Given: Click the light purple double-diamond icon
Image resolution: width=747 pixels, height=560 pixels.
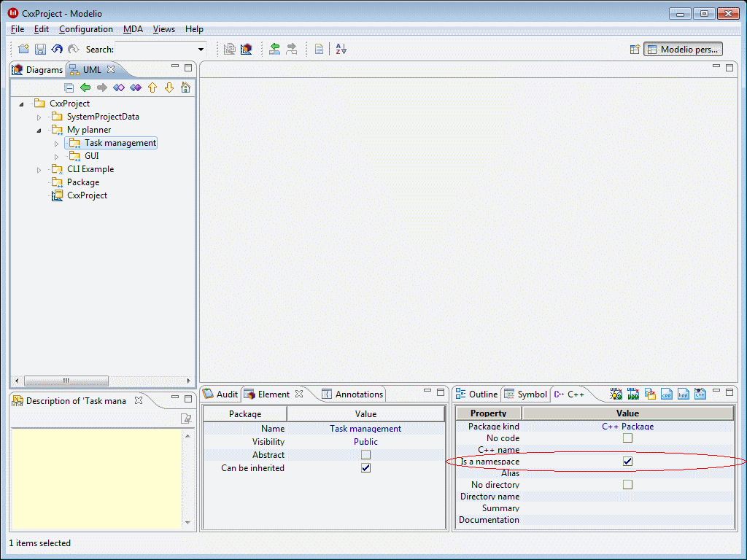Looking at the screenshot, I should click(119, 87).
